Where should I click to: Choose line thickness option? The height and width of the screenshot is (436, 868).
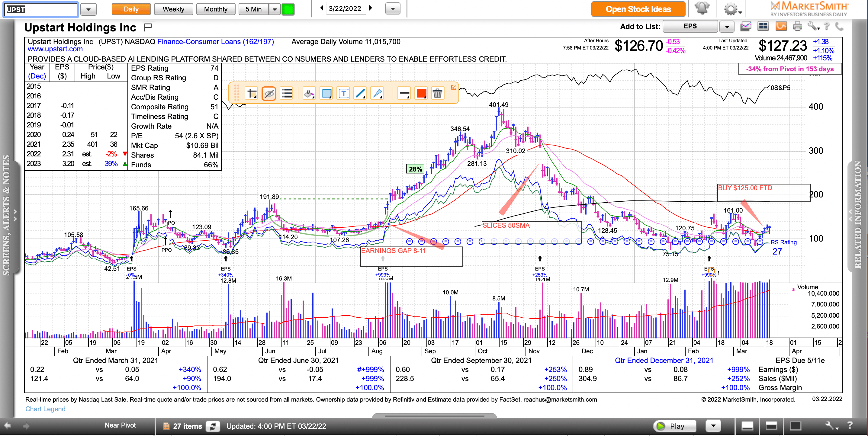coord(404,93)
